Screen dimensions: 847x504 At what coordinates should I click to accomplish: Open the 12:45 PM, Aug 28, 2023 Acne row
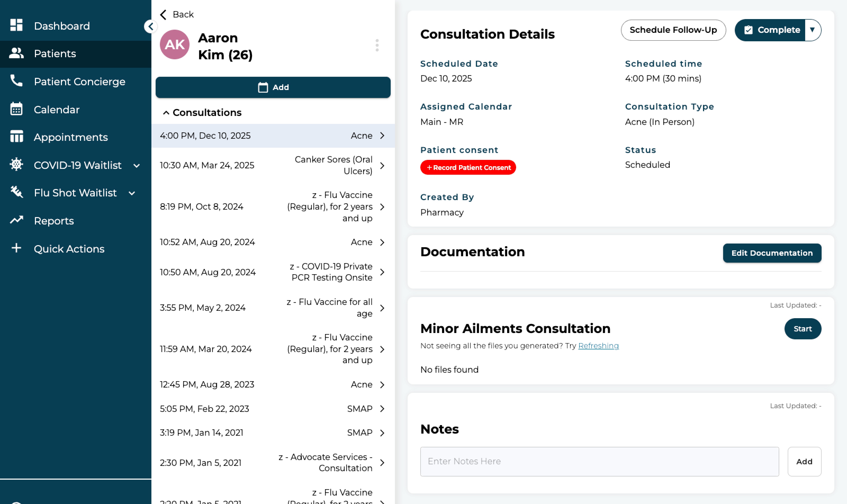[x=273, y=384]
